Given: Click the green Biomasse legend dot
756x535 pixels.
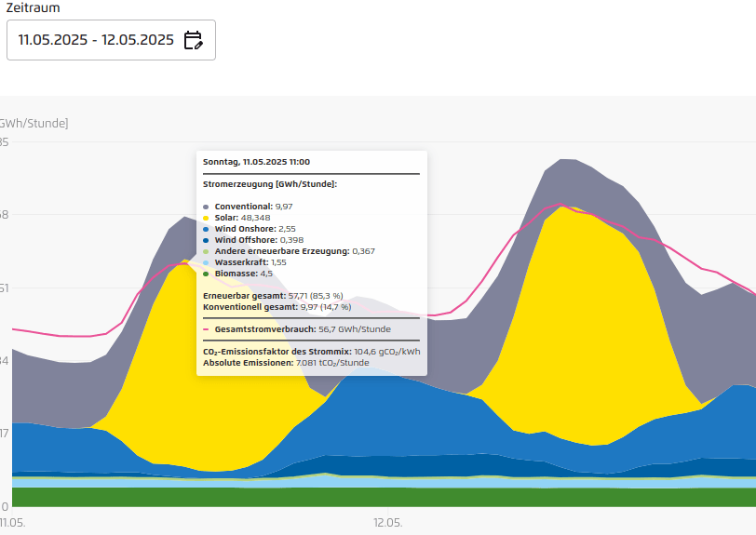Looking at the screenshot, I should tap(206, 274).
